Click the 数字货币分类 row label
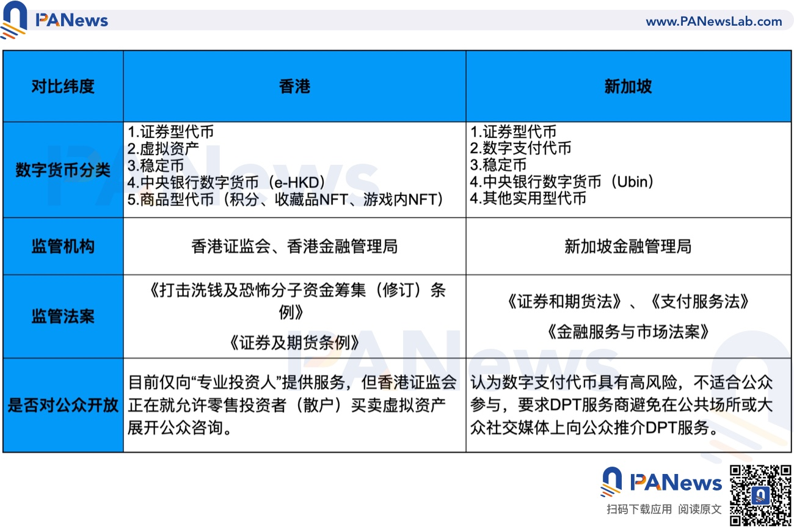Viewport: 794px width, 532px height. coord(63,170)
